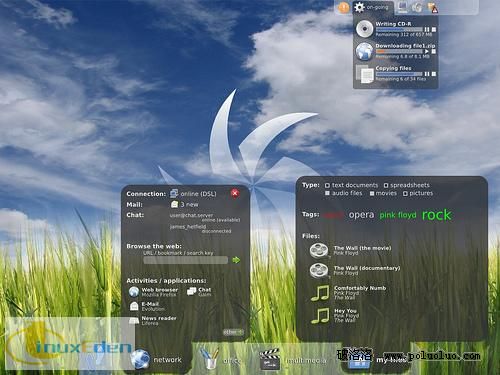The height and width of the screenshot is (375, 500).
Task: Toggle the pictures checkbox
Action: pos(405,193)
